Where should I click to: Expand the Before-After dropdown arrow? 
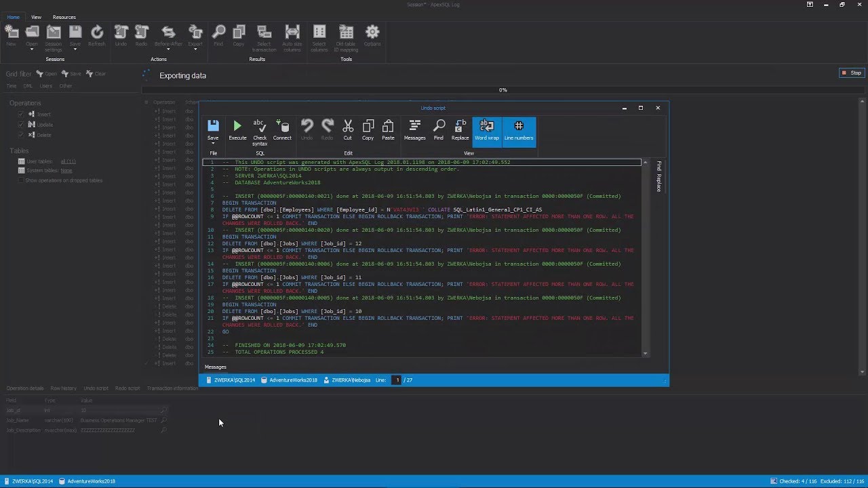(x=168, y=50)
